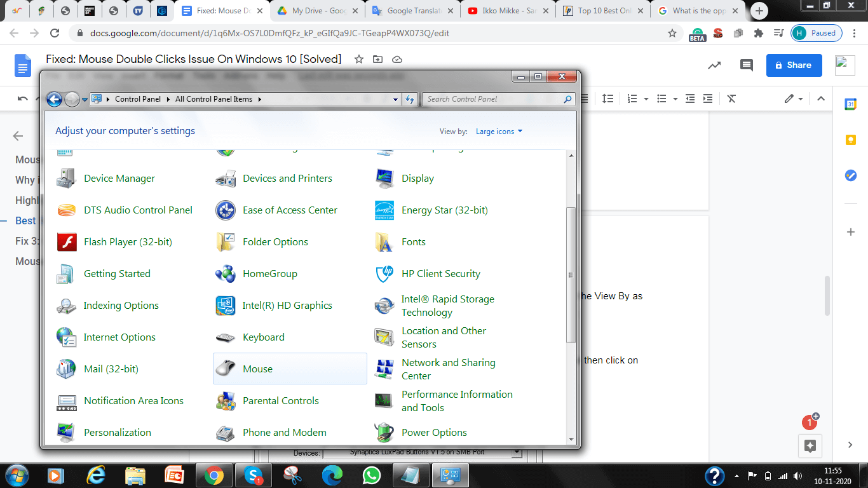Open Keyboard settings
Viewport: 868px width, 488px height.
263,337
